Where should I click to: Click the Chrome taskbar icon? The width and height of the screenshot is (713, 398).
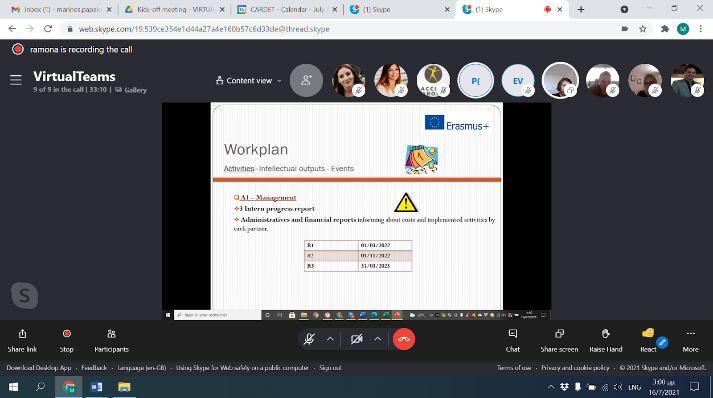[69, 387]
